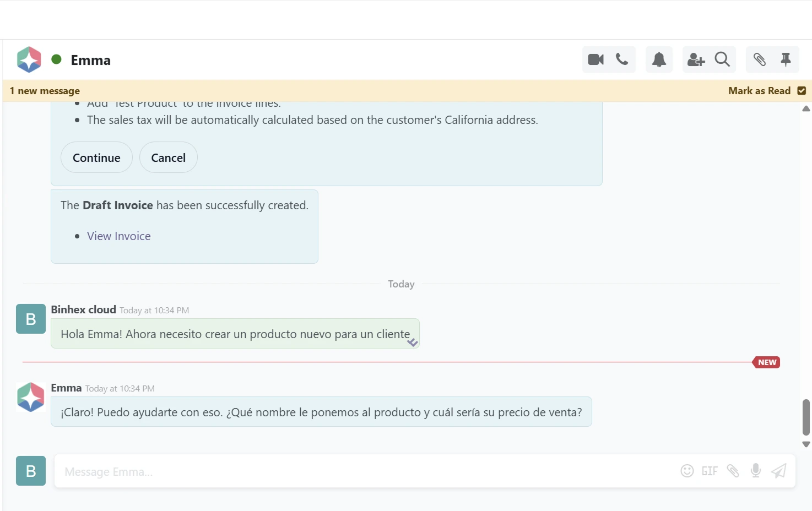
Task: Open the emoji picker in composer
Action: point(687,471)
